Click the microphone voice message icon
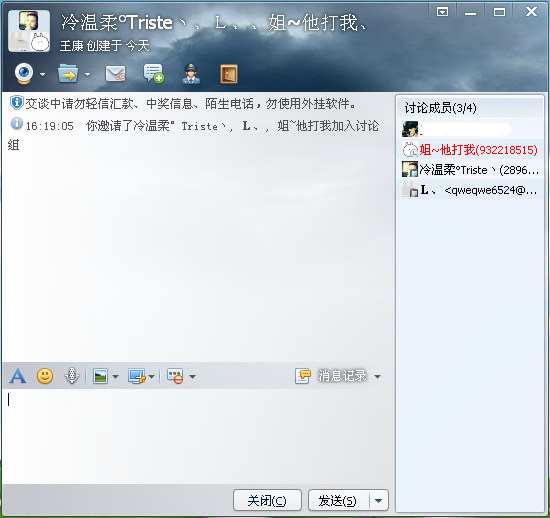The height and width of the screenshot is (518, 550). click(72, 376)
